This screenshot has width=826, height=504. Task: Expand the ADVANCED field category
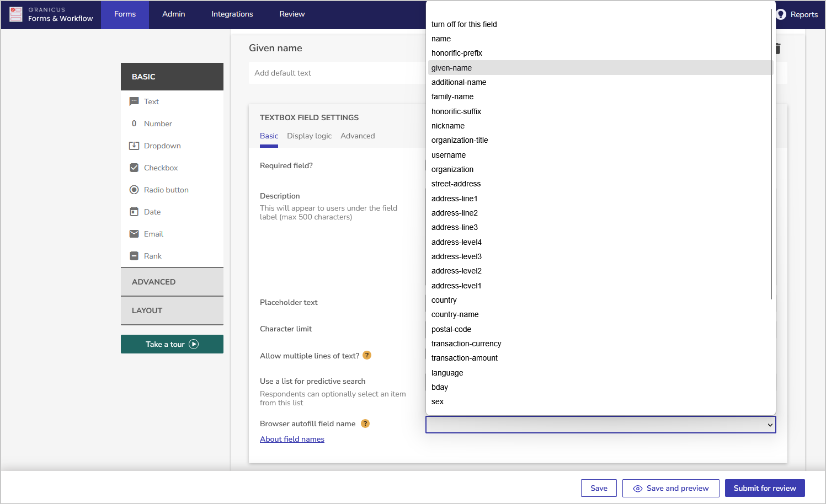click(x=154, y=282)
